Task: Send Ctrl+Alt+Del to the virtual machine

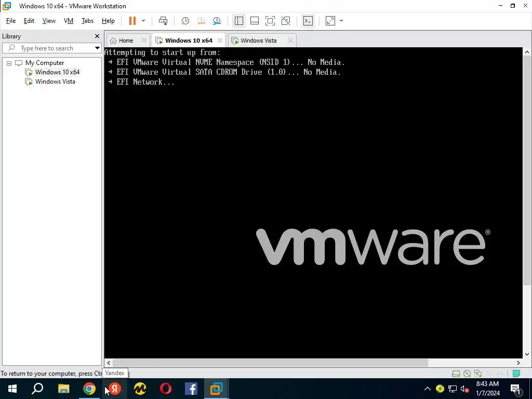Action: 163,21
